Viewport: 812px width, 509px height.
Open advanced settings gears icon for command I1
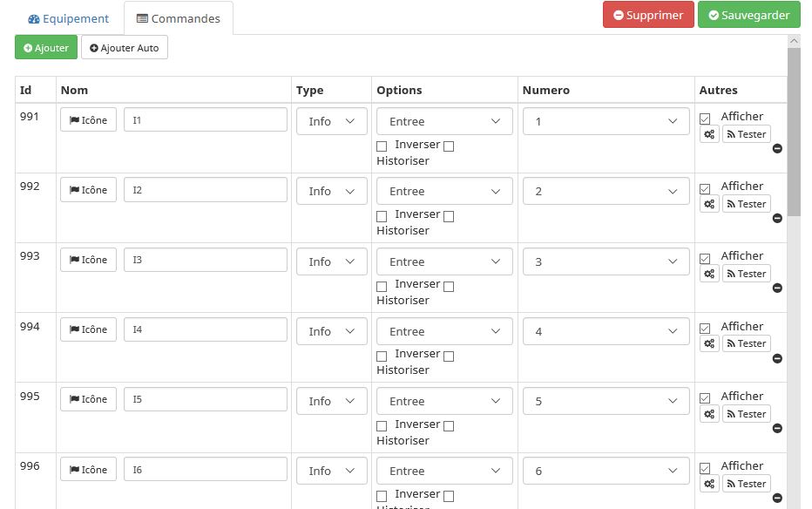(709, 134)
